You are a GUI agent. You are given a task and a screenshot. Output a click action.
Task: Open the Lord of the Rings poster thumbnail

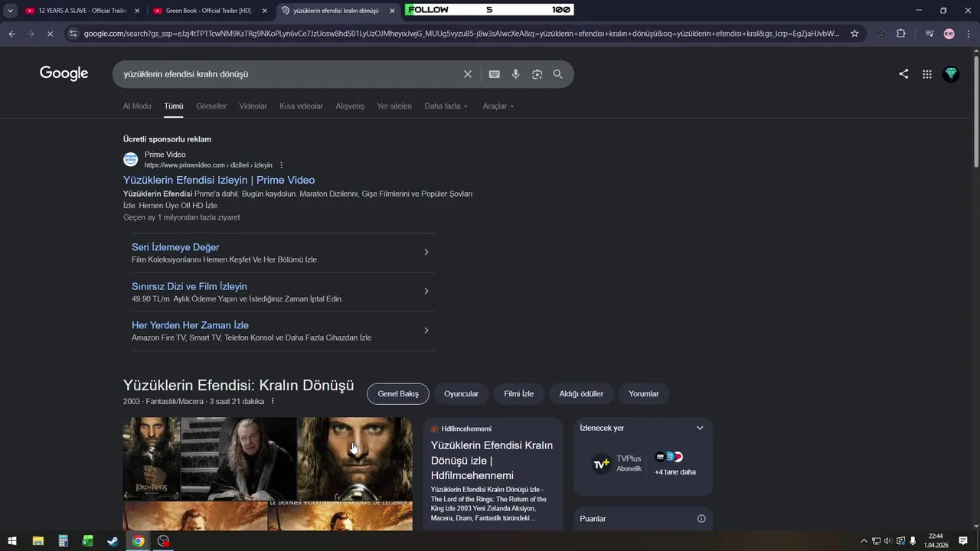(152, 459)
